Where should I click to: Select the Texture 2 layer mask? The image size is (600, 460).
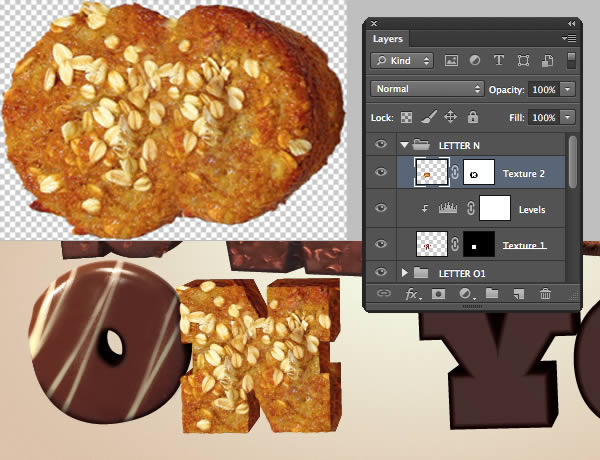tap(479, 172)
